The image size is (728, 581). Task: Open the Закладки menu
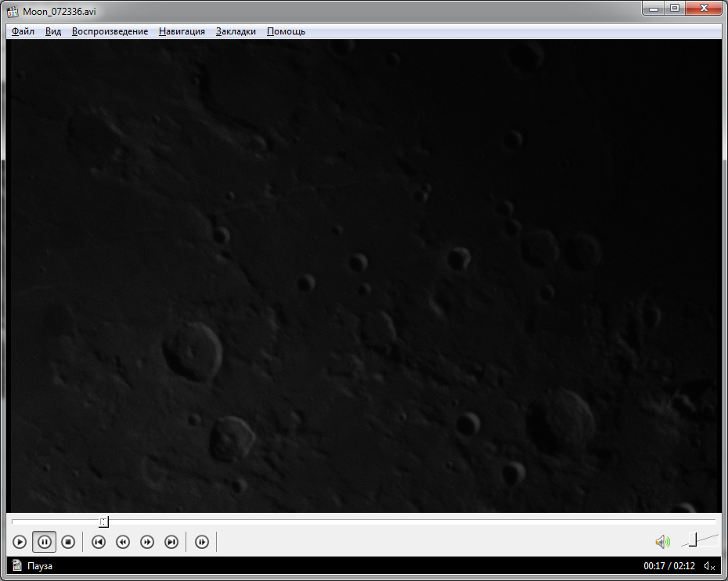coord(236,31)
